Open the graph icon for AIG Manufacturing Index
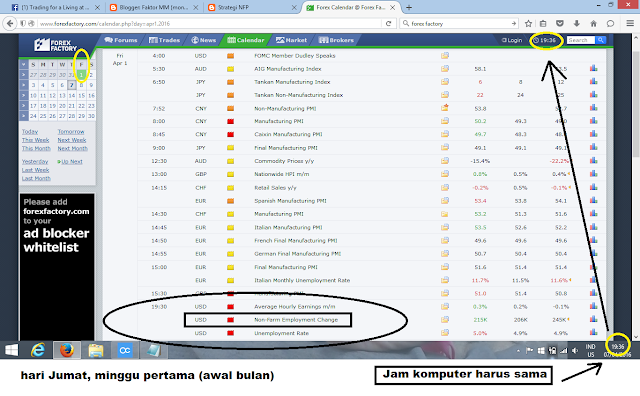The image size is (640, 396). point(593,69)
